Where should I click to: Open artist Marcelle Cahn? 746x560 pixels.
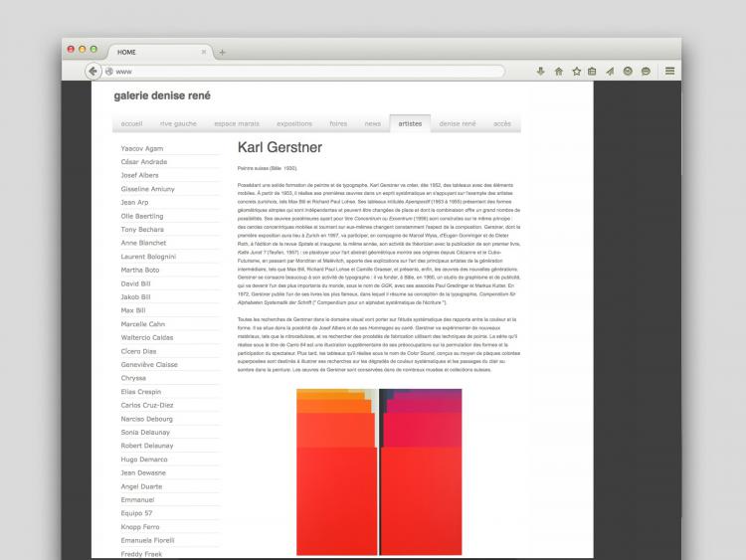coord(142,324)
